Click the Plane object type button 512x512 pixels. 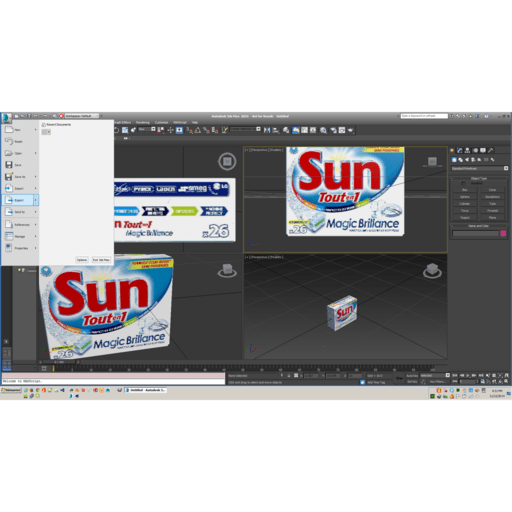(492, 218)
